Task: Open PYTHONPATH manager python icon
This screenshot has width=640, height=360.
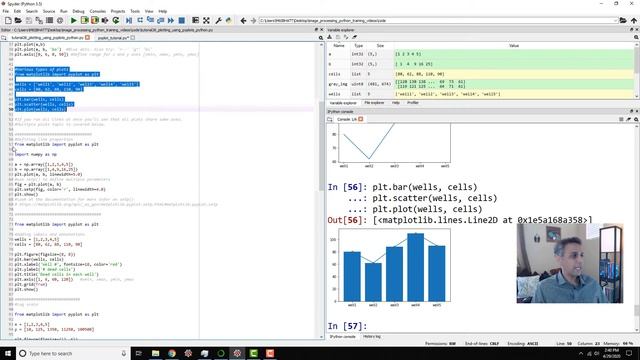Action: [229, 20]
